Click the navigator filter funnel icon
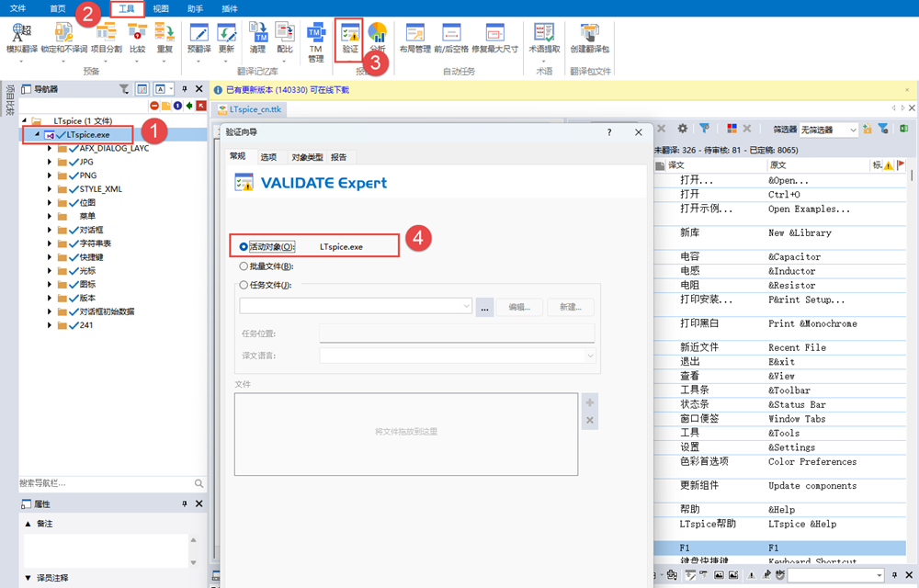Image resolution: width=919 pixels, height=588 pixels. (x=124, y=89)
